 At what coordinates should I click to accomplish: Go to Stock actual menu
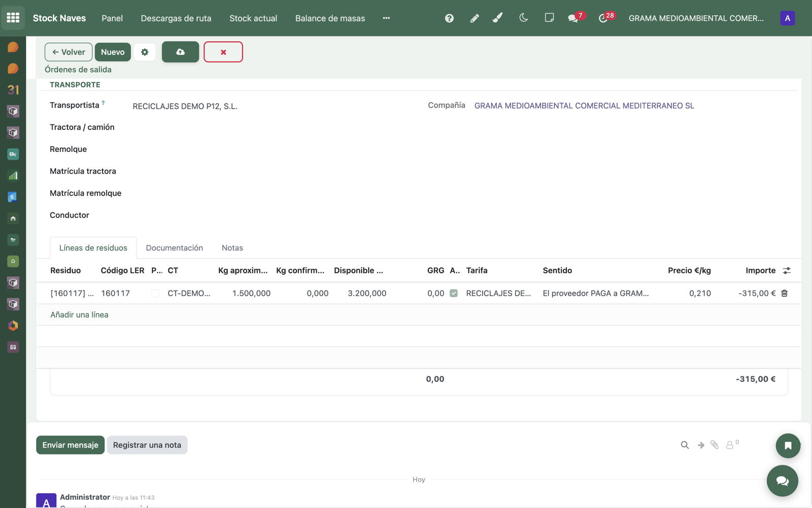[253, 18]
